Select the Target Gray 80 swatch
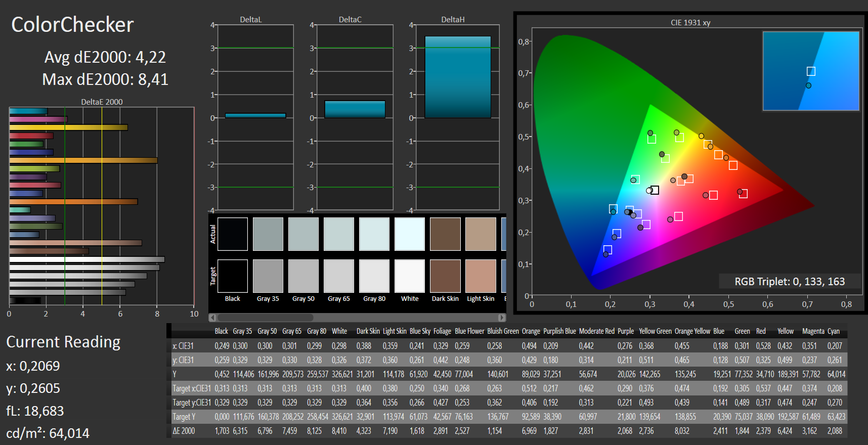This screenshot has width=868, height=445. click(x=374, y=276)
